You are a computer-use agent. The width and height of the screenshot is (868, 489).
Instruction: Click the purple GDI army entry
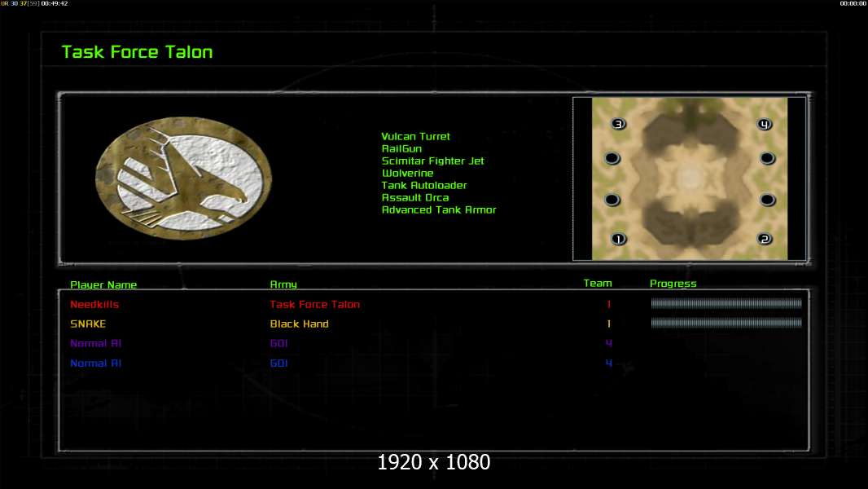(279, 343)
